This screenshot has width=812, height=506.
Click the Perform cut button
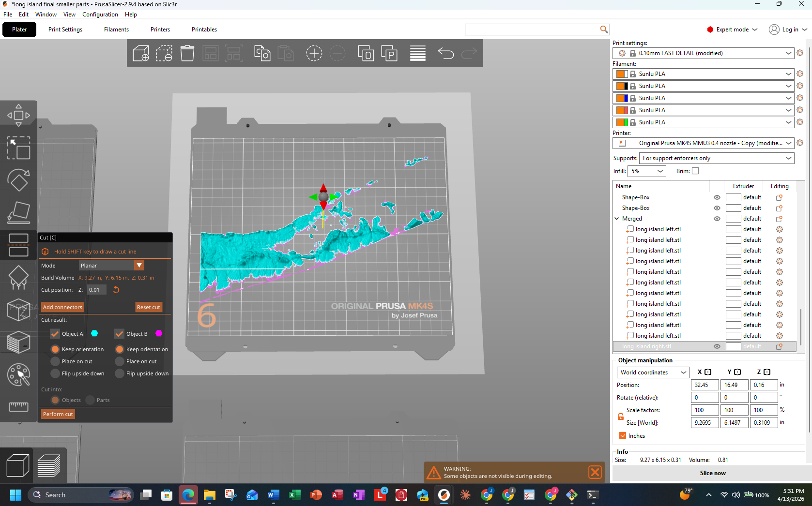click(58, 414)
